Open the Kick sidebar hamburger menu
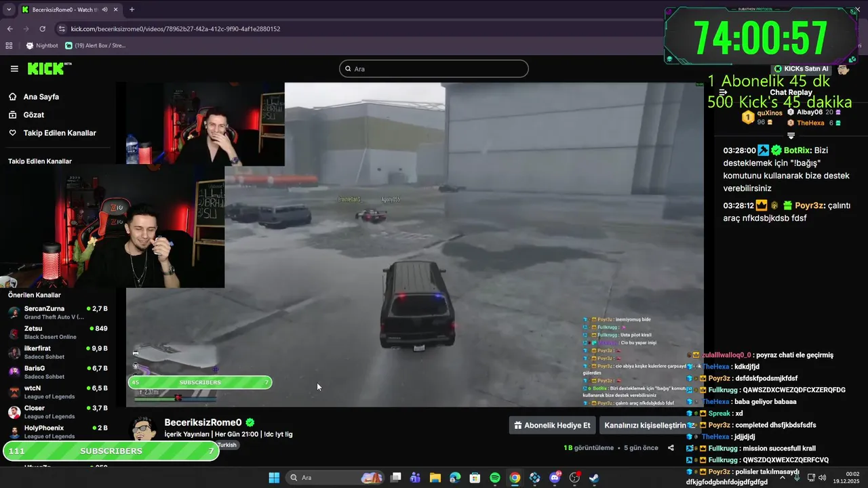 [x=14, y=68]
